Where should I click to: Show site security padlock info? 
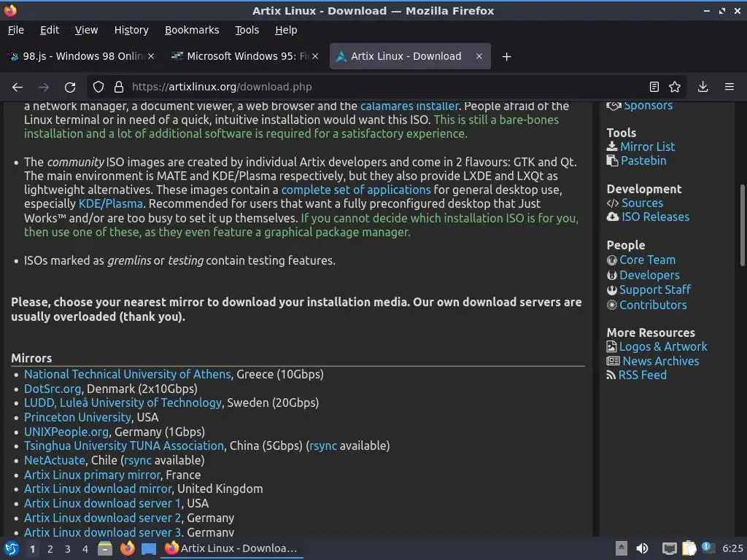coord(119,87)
